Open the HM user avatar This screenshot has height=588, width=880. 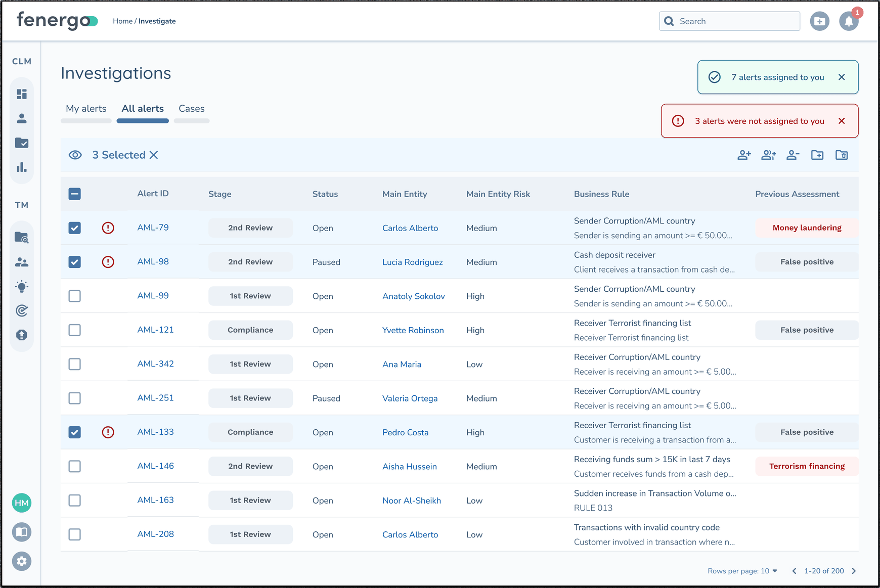[x=22, y=503]
